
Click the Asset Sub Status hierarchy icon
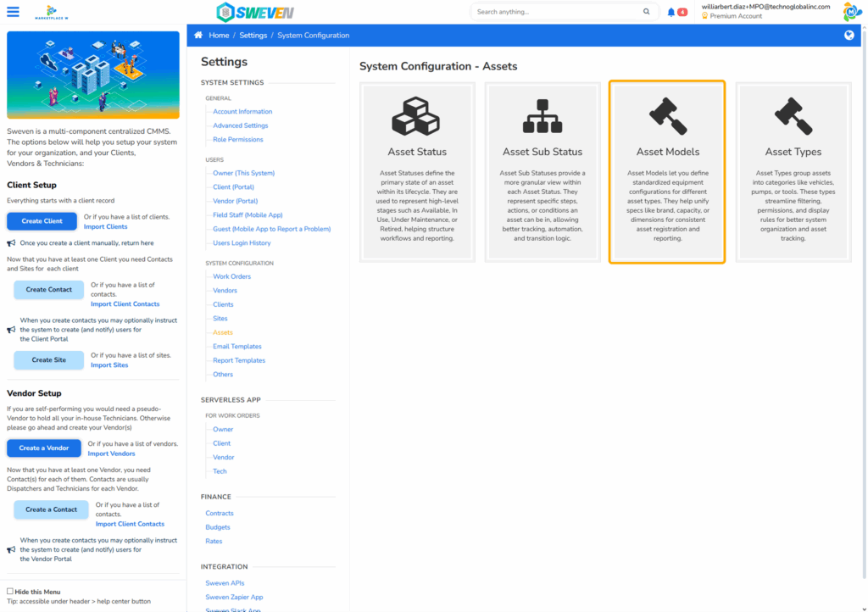[542, 116]
